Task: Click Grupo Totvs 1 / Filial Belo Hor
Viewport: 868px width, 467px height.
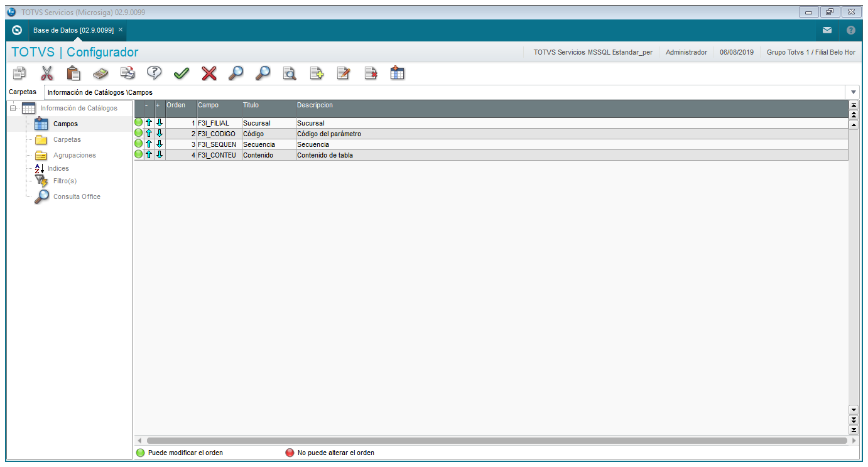Action: pyautogui.click(x=811, y=52)
